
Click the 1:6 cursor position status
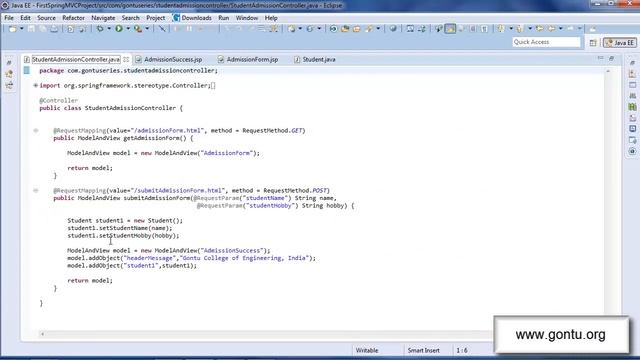click(x=462, y=350)
